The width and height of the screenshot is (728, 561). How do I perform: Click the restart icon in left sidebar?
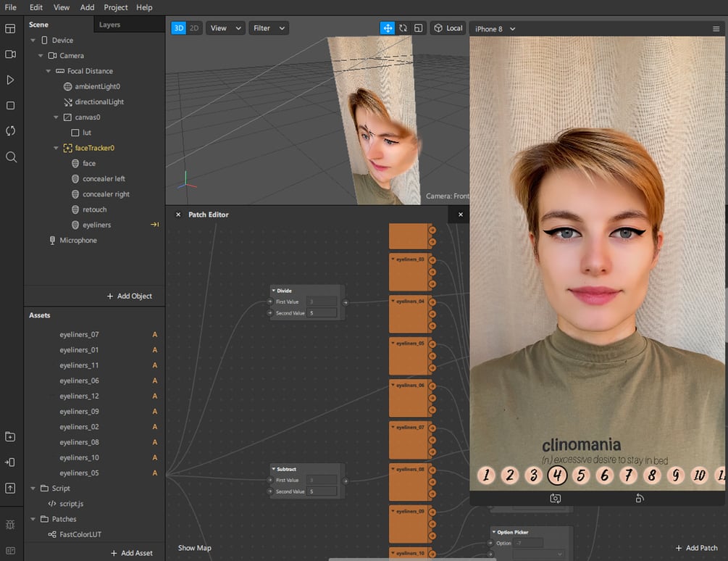10,131
